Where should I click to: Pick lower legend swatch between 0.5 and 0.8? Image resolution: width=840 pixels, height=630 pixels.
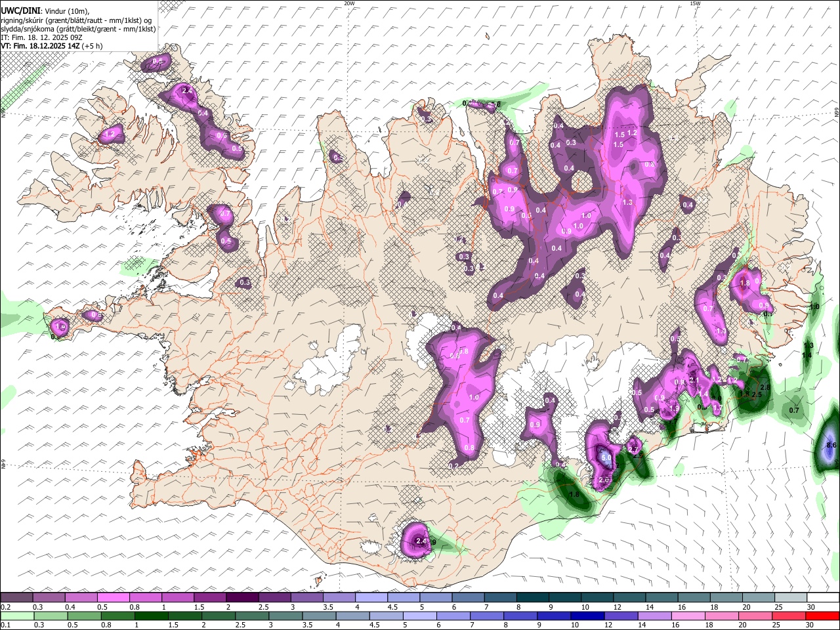click(84, 616)
